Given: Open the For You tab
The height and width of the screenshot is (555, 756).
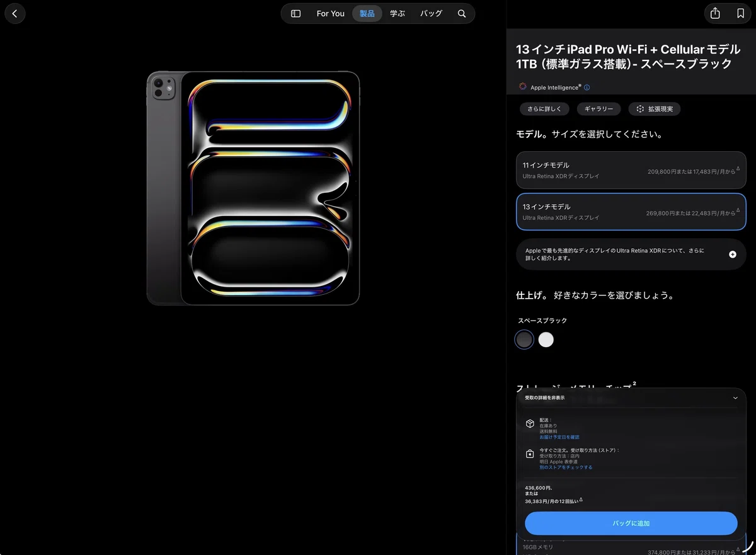Looking at the screenshot, I should pyautogui.click(x=330, y=13).
